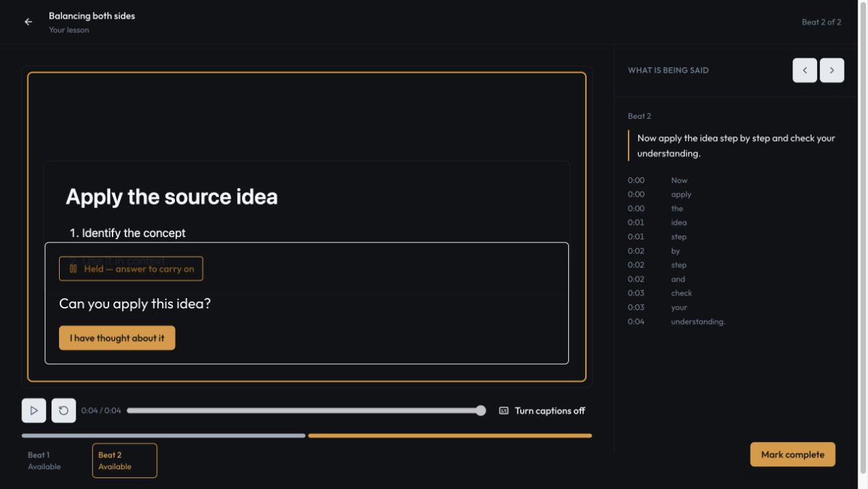Click the Mark complete button
This screenshot has width=868, height=489.
click(x=793, y=455)
